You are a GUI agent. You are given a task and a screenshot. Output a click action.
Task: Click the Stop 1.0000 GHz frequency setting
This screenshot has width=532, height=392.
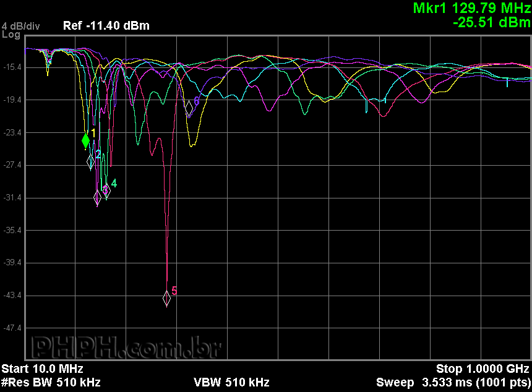[x=483, y=369]
